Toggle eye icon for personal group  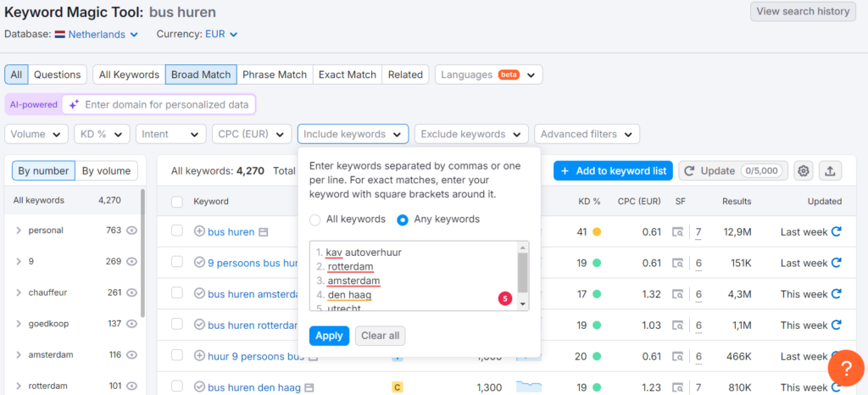131,231
